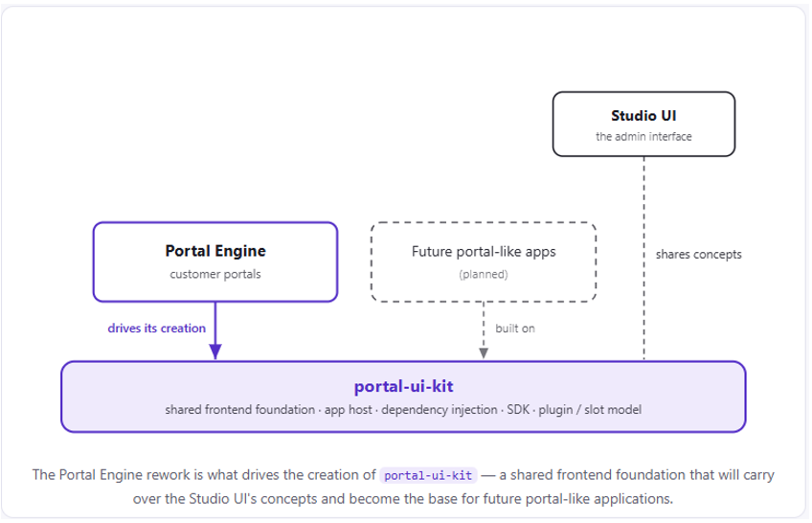This screenshot has width=812, height=523.
Task: Click the caption line starting 'over the Studio UI's concepts'
Action: (x=403, y=499)
